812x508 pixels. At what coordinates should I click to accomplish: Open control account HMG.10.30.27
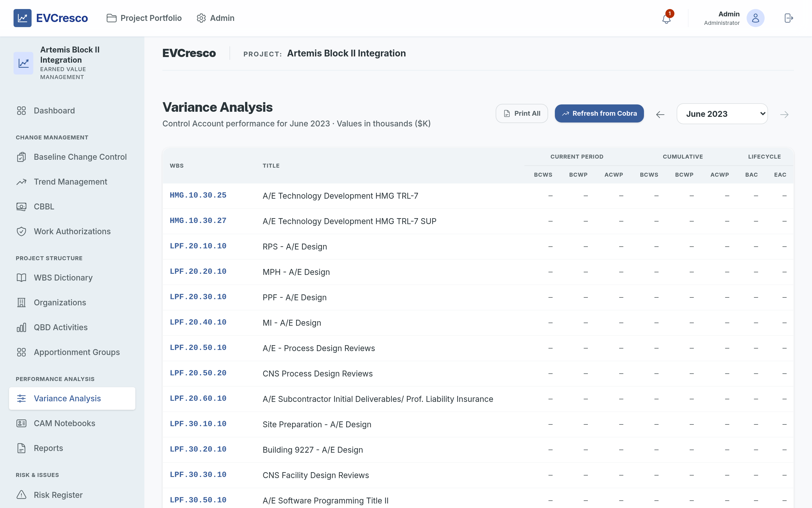click(x=198, y=221)
